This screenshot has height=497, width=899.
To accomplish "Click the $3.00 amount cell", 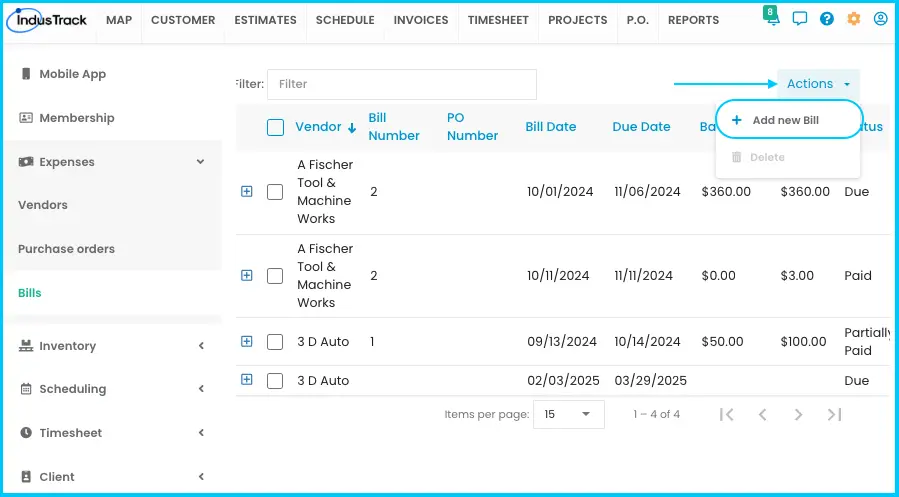I will 797,276.
